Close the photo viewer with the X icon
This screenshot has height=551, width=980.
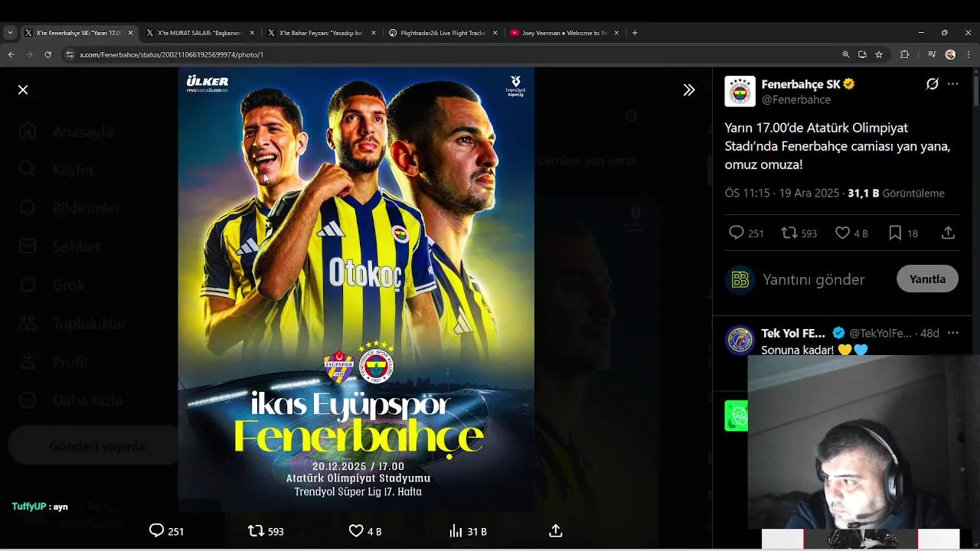[23, 90]
